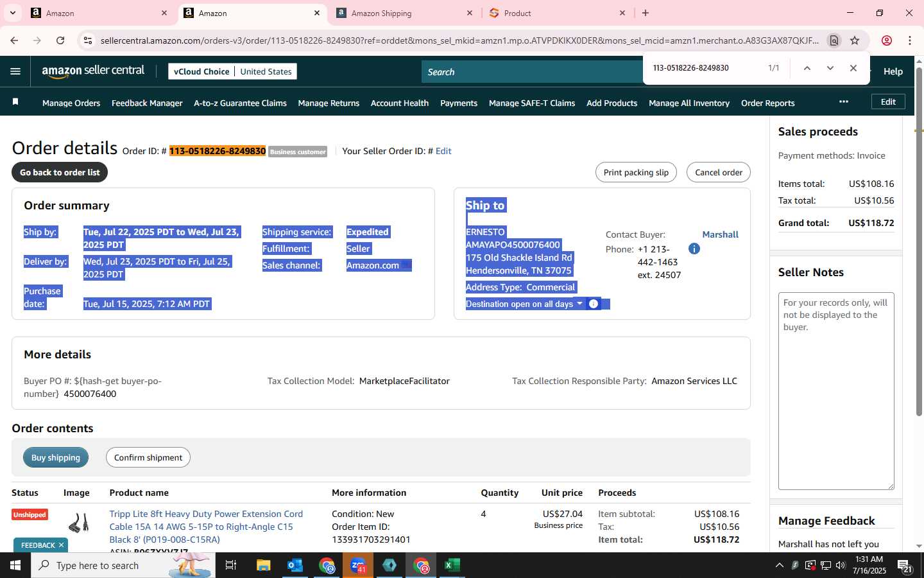Open the tab search dropdown arrow
924x578 pixels.
[12, 13]
